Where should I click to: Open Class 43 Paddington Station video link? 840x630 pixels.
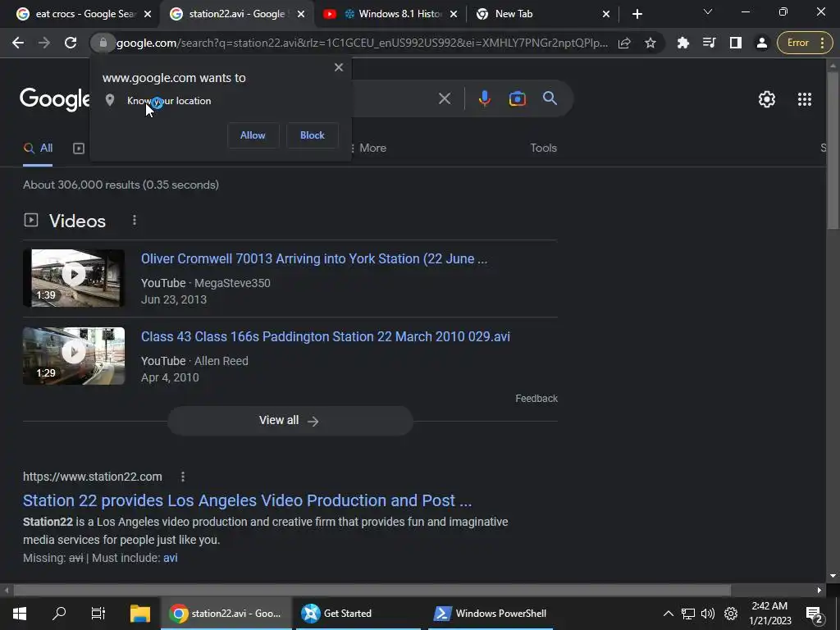pyautogui.click(x=325, y=336)
